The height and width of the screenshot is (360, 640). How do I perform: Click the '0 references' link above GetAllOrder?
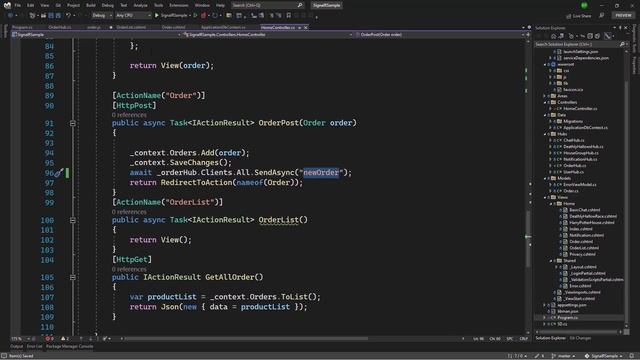click(x=129, y=269)
